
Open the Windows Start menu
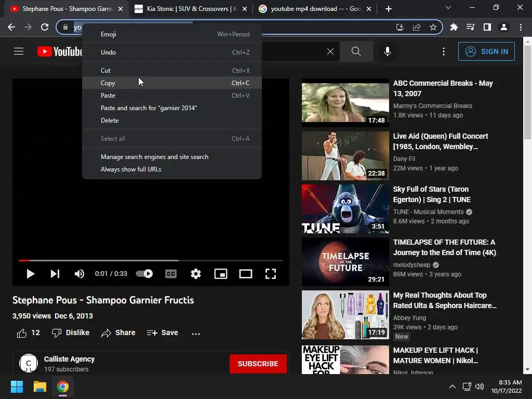pyautogui.click(x=17, y=387)
